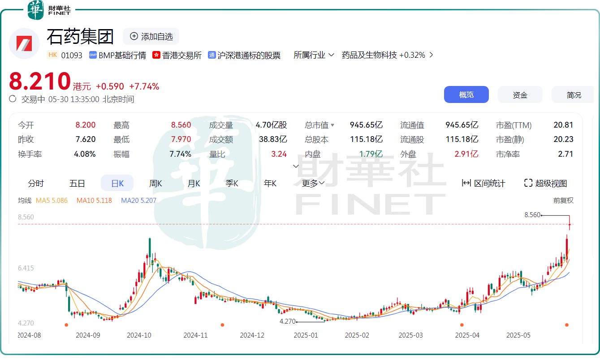Click the 6.415 price axis label
The image size is (600, 364).
click(x=26, y=268)
